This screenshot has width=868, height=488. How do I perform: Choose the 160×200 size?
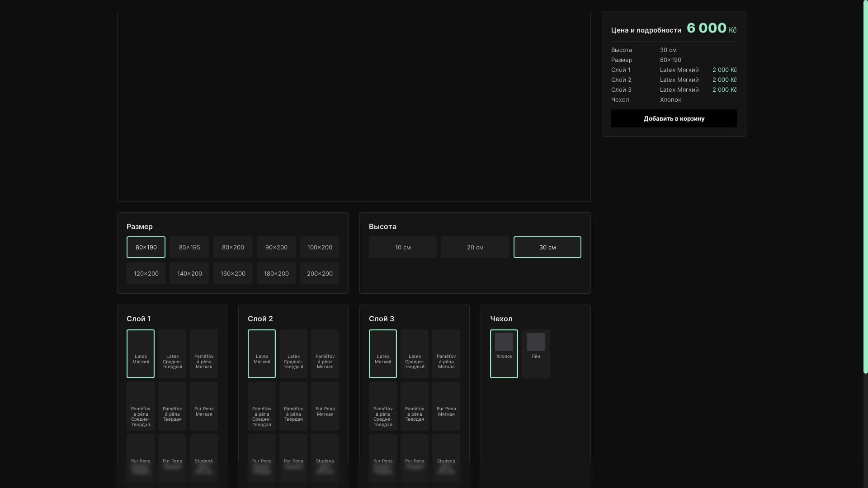pyautogui.click(x=233, y=273)
